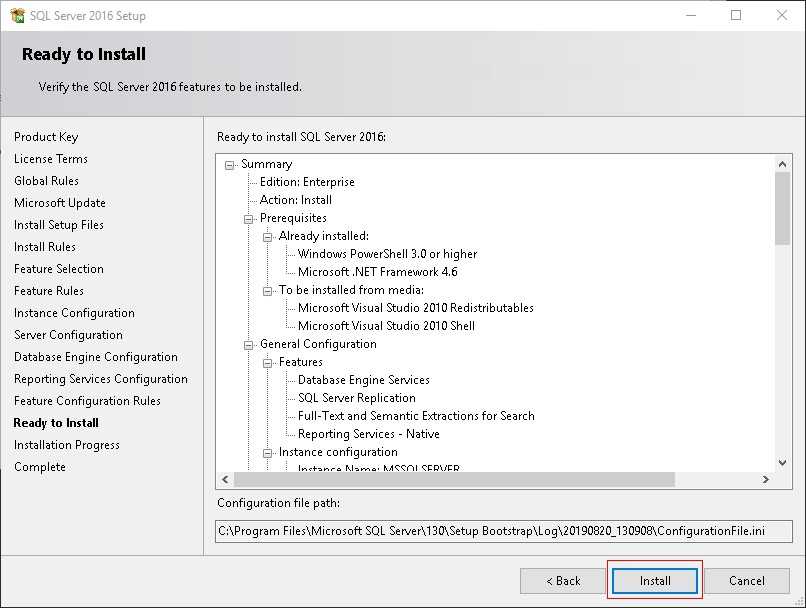The width and height of the screenshot is (806, 608).
Task: Click the Database Engine Configuration step
Action: coord(96,357)
